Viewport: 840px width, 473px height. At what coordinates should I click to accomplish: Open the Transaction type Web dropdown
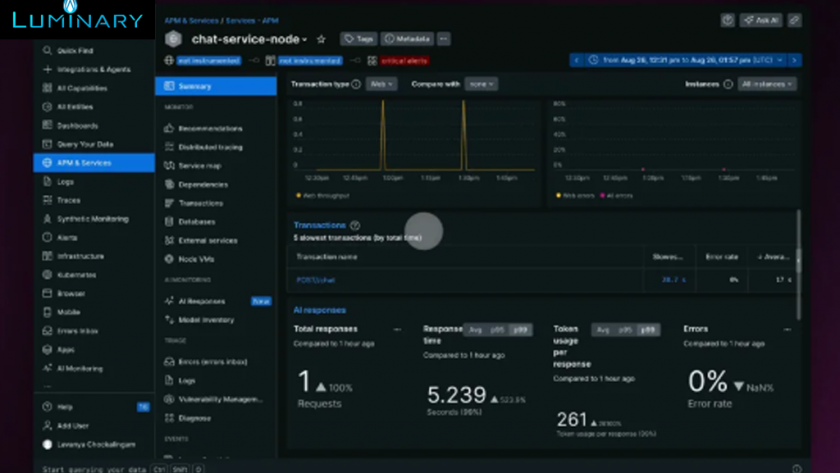tap(382, 84)
